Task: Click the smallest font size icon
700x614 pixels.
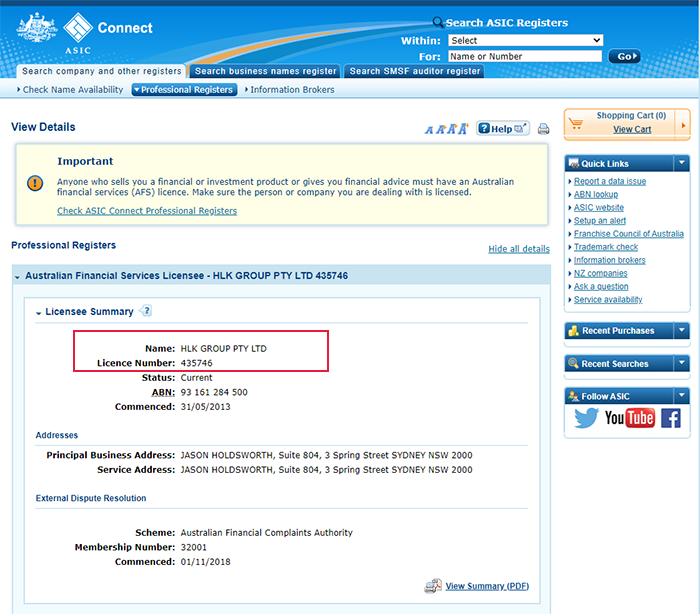Action: coord(429,130)
